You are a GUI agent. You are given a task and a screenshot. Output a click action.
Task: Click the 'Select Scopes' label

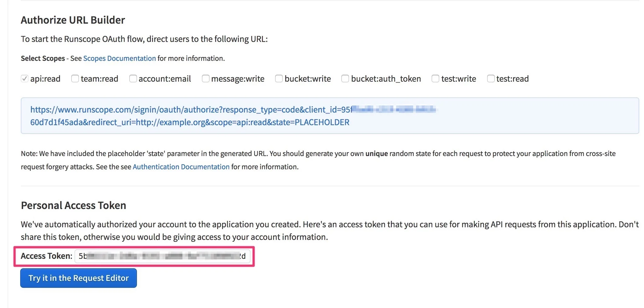(43, 58)
